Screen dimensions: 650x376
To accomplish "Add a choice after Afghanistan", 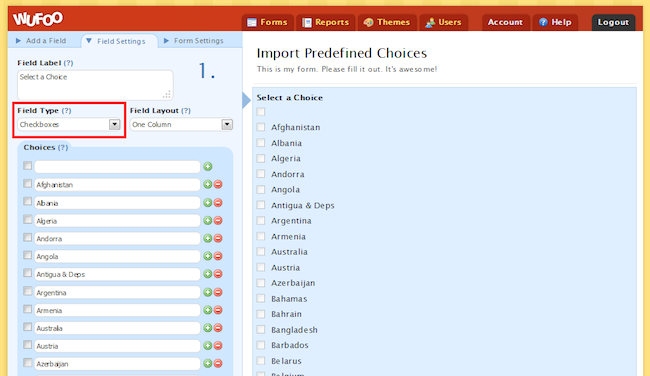I will click(208, 184).
